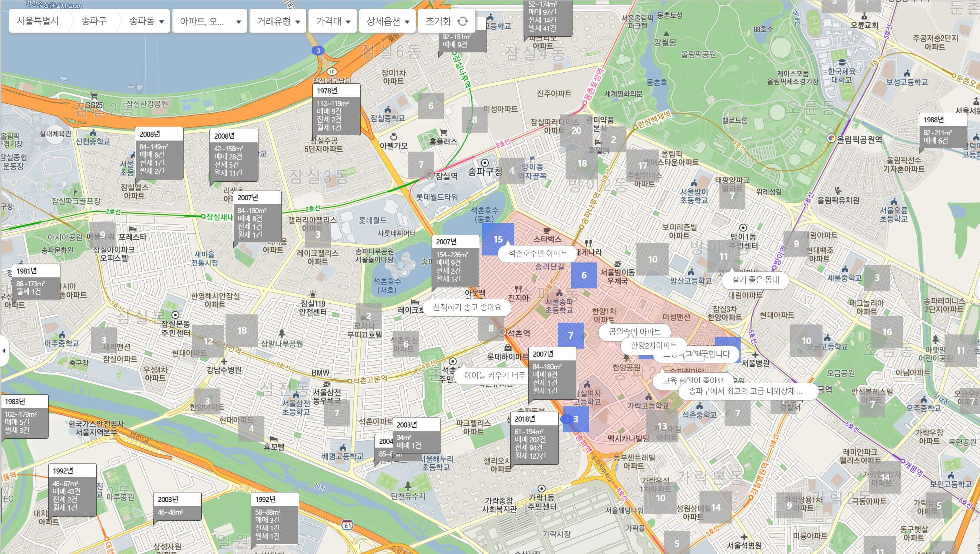This screenshot has height=554, width=980.
Task: Open the blue cluster marker numbered 7
Action: click(570, 336)
